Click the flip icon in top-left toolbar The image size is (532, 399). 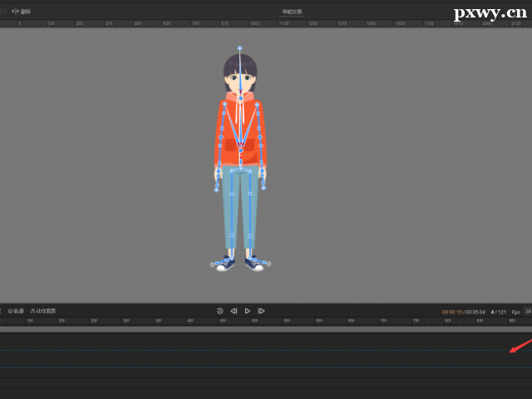15,12
